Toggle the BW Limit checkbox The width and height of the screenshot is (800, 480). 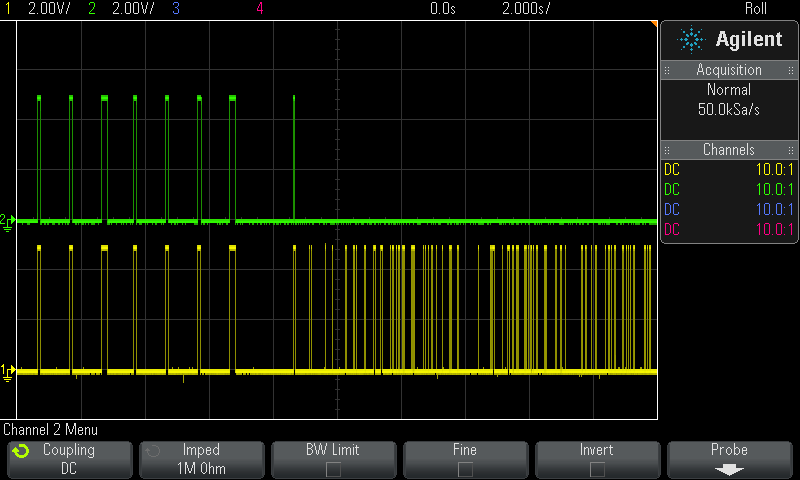pyautogui.click(x=333, y=469)
